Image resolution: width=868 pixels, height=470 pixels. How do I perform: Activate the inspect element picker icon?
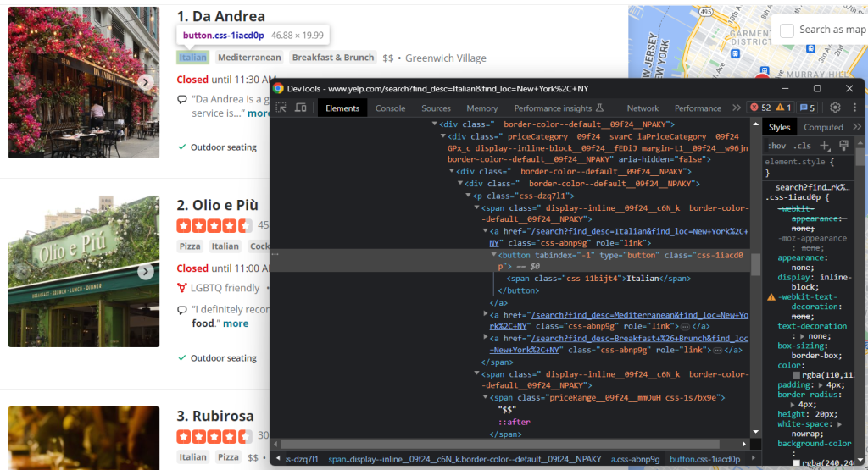281,108
